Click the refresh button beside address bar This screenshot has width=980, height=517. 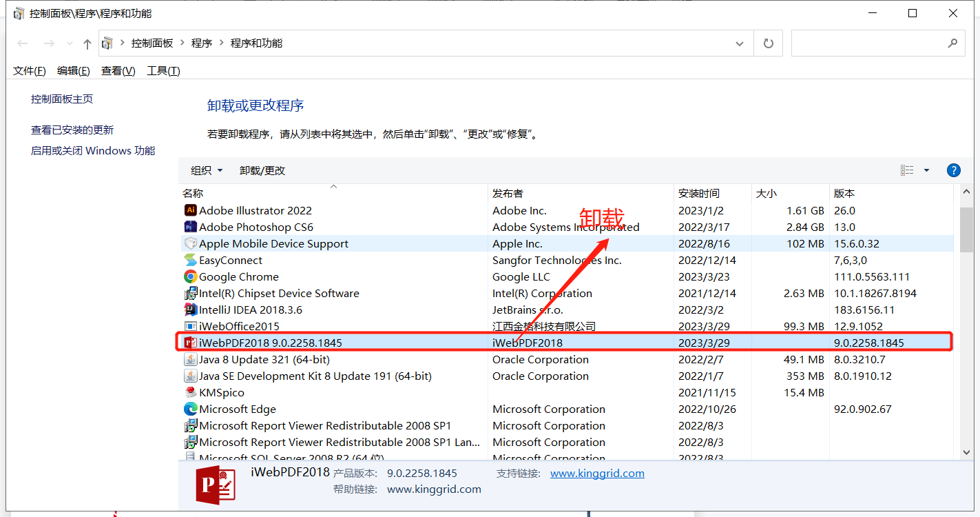pos(769,43)
